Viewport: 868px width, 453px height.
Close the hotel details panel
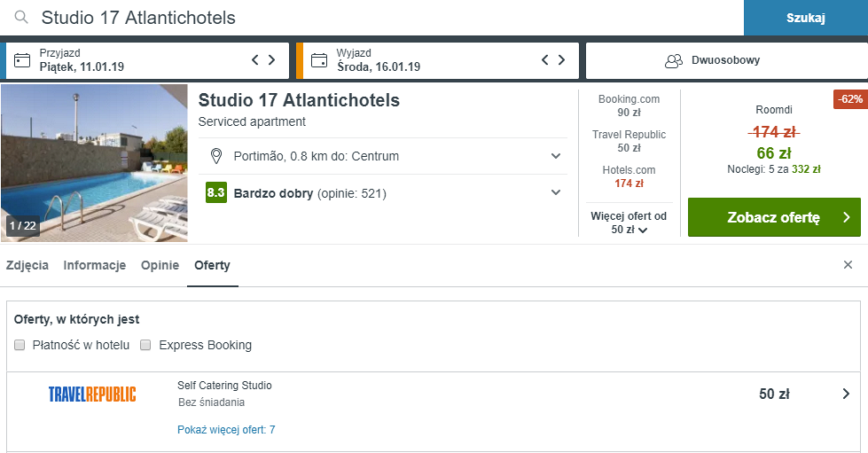(848, 265)
